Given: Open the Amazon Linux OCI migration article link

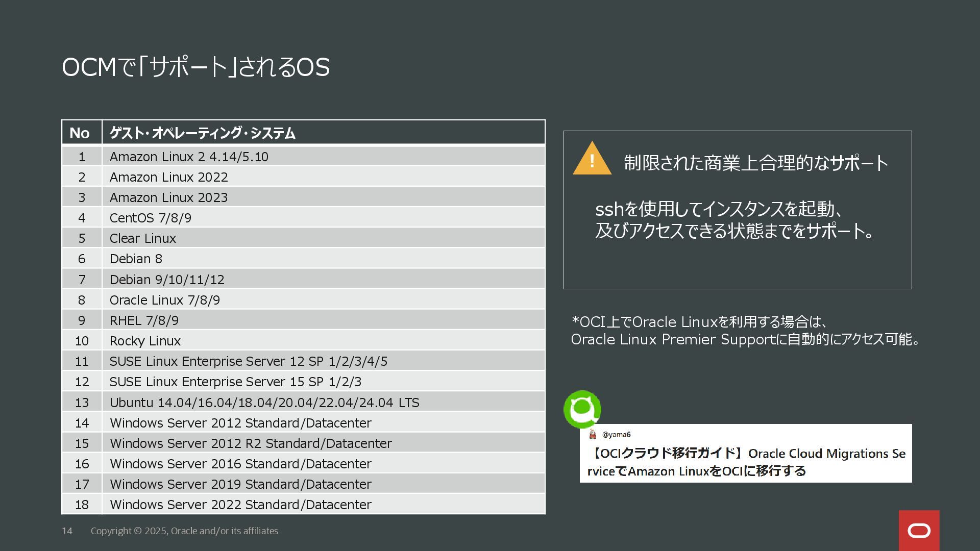Looking at the screenshot, I should coord(746,462).
